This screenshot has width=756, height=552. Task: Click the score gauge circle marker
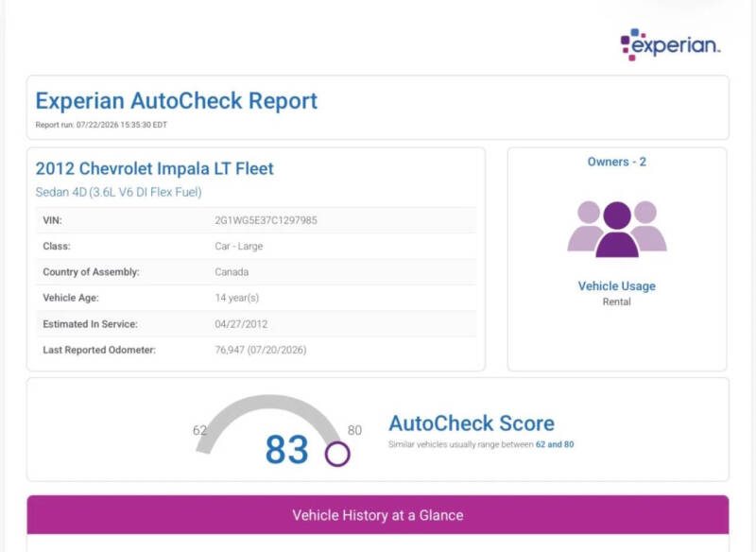coord(337,454)
